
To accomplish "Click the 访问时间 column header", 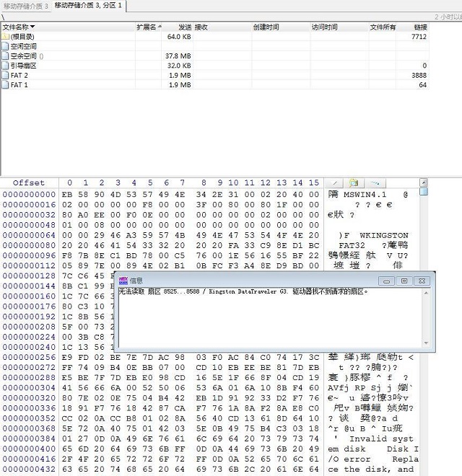I will click(x=339, y=27).
